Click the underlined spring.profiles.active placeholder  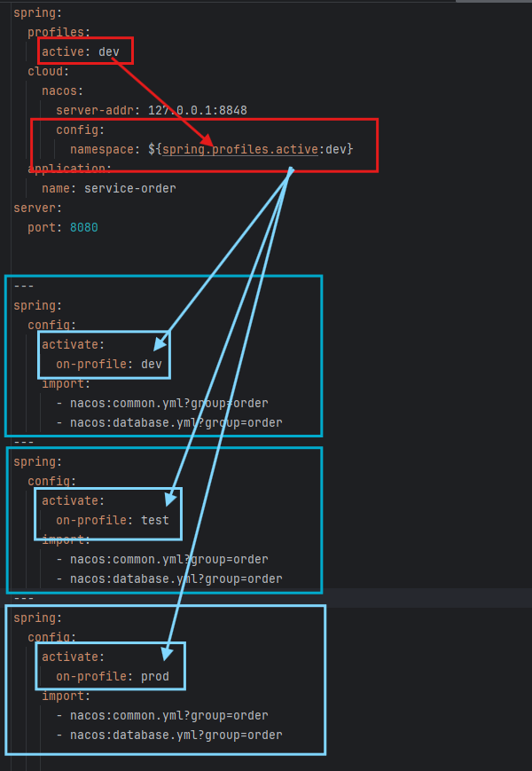[x=239, y=149]
